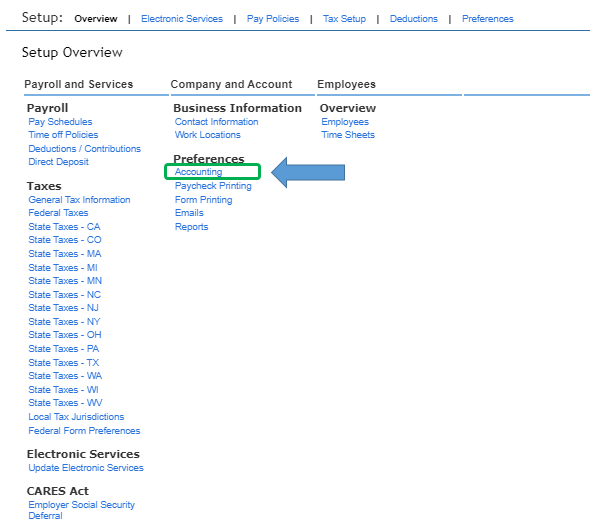The image size is (606, 524).
Task: Click the Work Locations link
Action: (208, 135)
